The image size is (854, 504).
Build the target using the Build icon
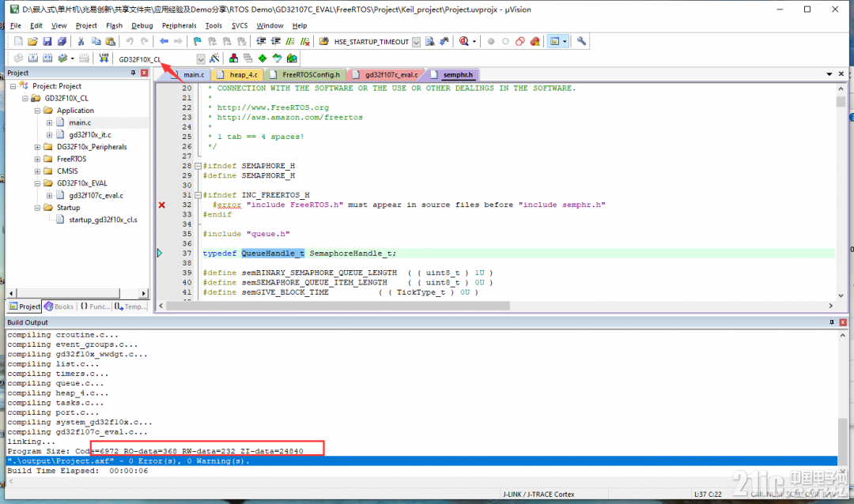click(x=33, y=58)
